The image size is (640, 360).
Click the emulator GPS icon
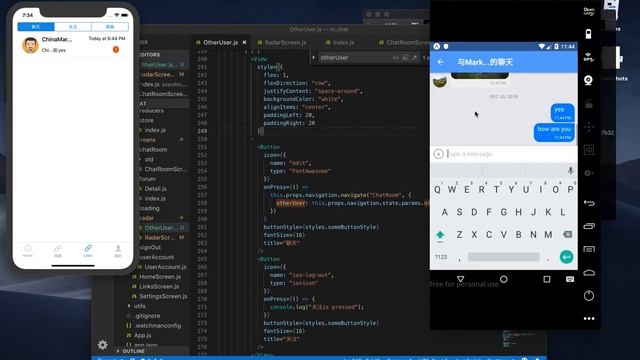click(x=589, y=57)
